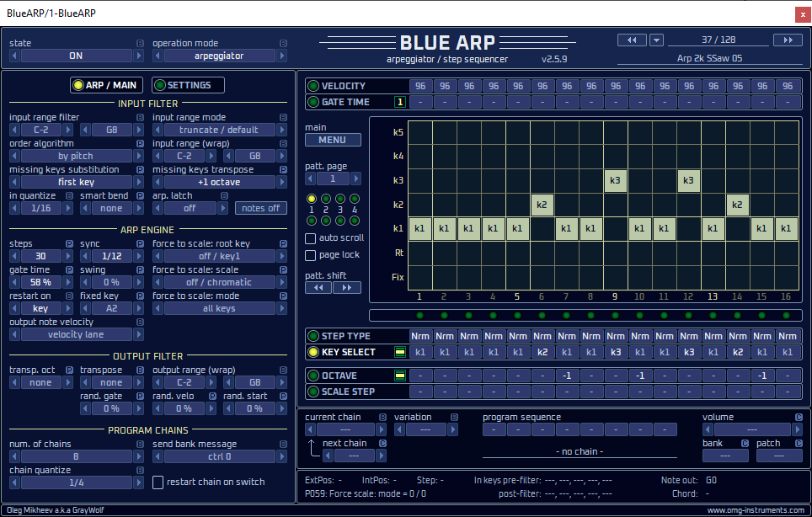Adjust the gate time 58 % value

[x=40, y=282]
